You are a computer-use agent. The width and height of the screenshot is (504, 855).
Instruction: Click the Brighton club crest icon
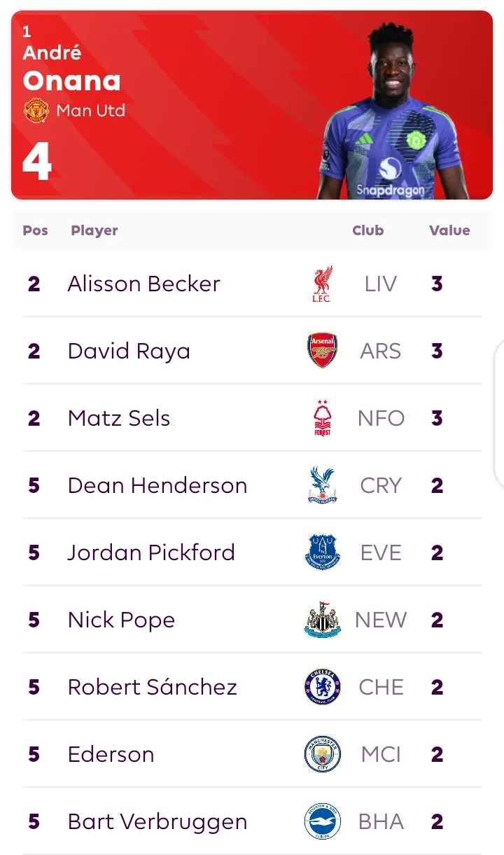(323, 821)
